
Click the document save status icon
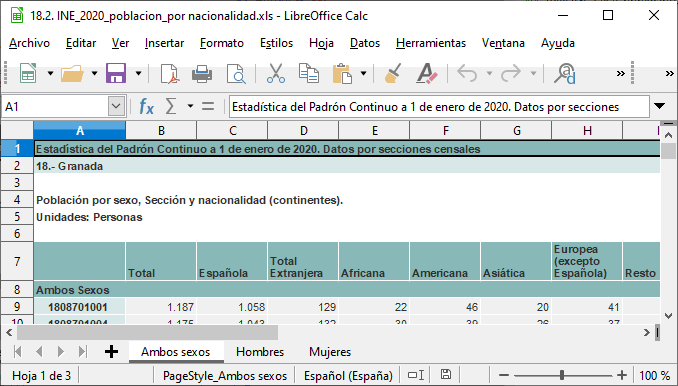pyautogui.click(x=445, y=375)
